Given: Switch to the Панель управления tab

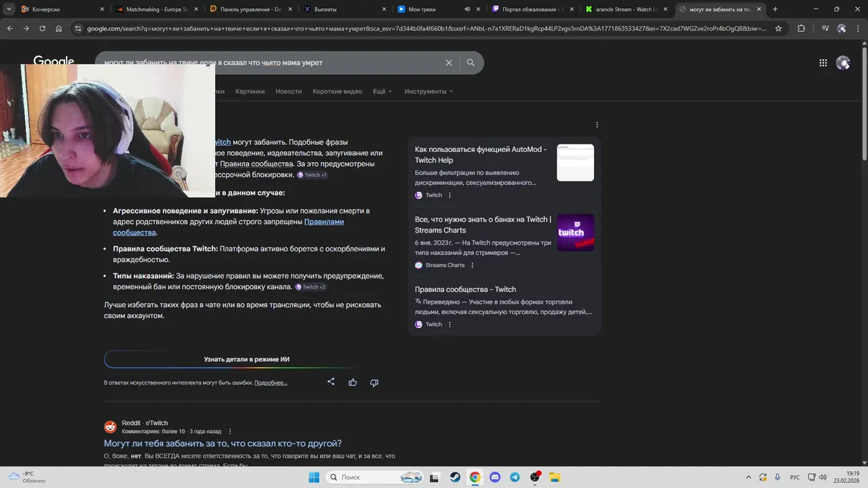Looking at the screenshot, I should coord(251,9).
